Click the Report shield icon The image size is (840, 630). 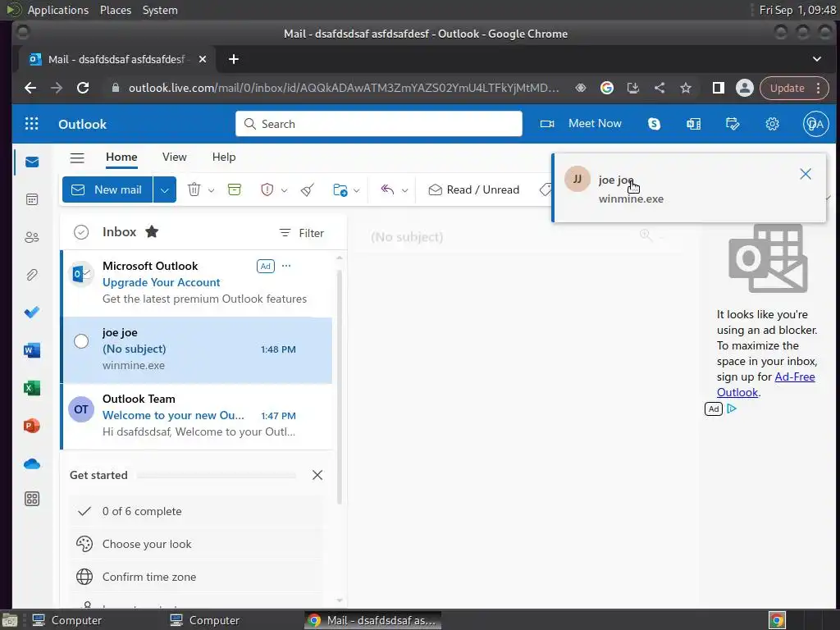(267, 189)
